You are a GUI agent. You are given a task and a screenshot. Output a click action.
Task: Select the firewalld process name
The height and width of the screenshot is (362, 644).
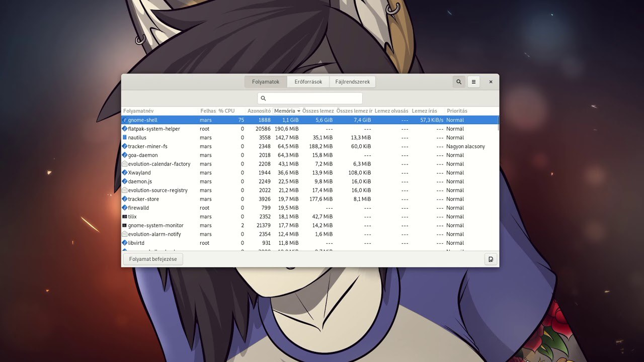click(x=138, y=208)
